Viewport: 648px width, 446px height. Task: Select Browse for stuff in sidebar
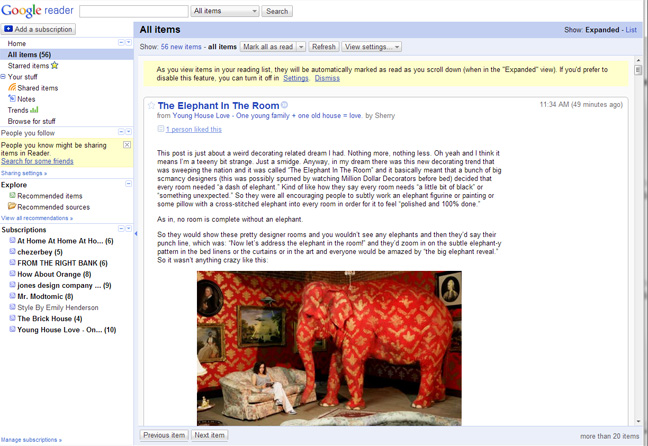(x=32, y=121)
